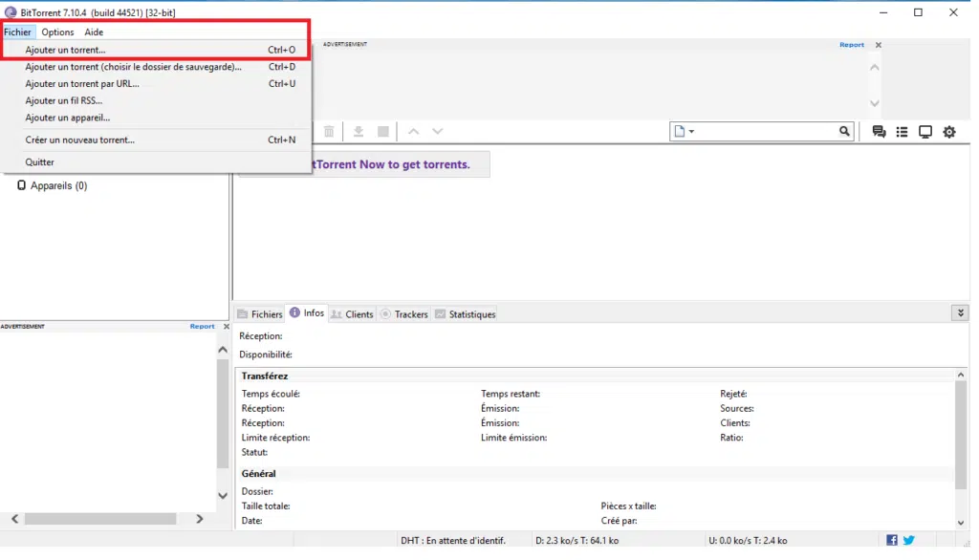Click the Créé par: label

(620, 521)
